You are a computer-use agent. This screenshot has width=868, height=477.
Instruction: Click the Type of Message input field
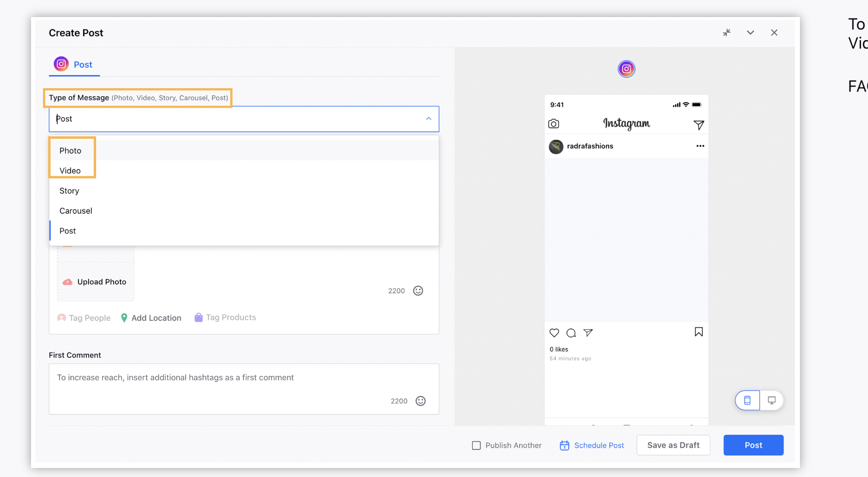click(244, 119)
